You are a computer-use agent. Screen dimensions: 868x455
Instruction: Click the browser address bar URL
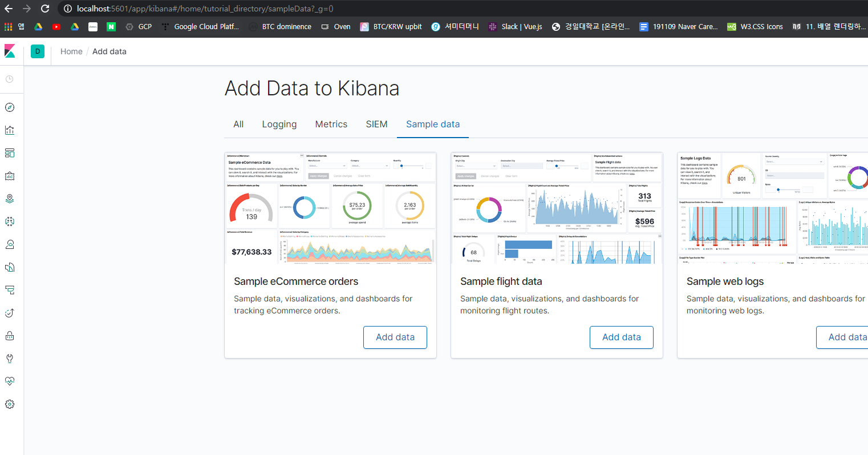[x=205, y=9]
